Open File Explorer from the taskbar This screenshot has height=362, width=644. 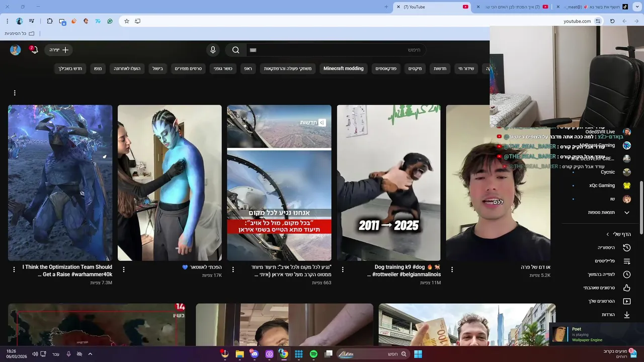(x=239, y=354)
